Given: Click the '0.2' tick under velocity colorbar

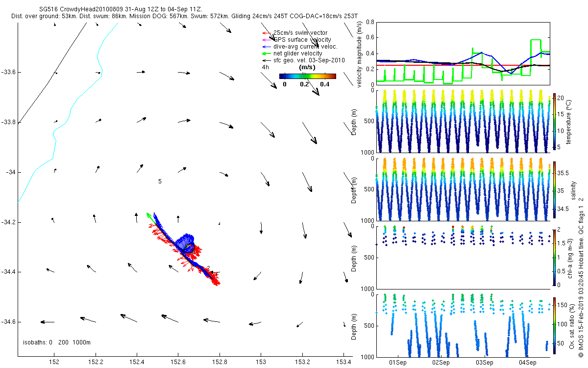Looking at the screenshot, I should click(304, 84).
